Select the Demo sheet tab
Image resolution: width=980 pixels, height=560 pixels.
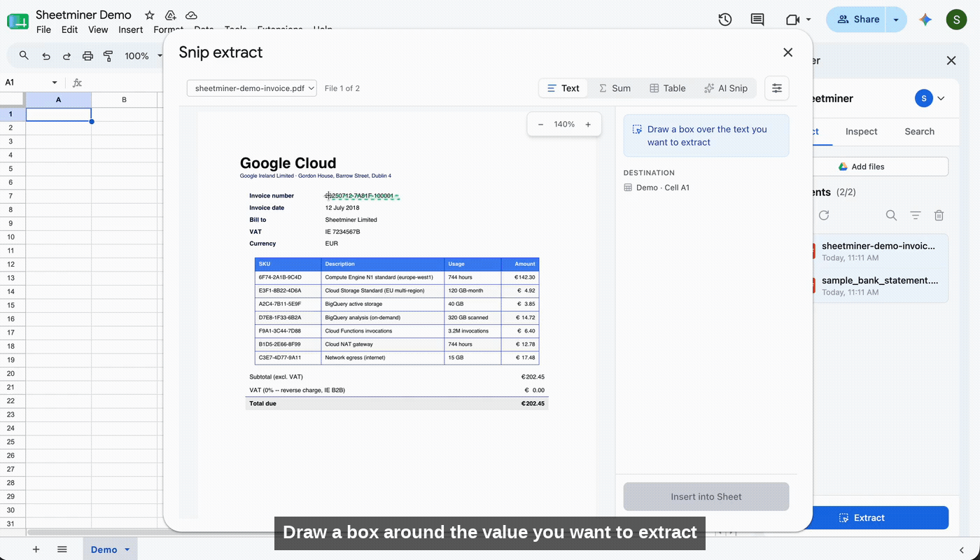click(104, 549)
